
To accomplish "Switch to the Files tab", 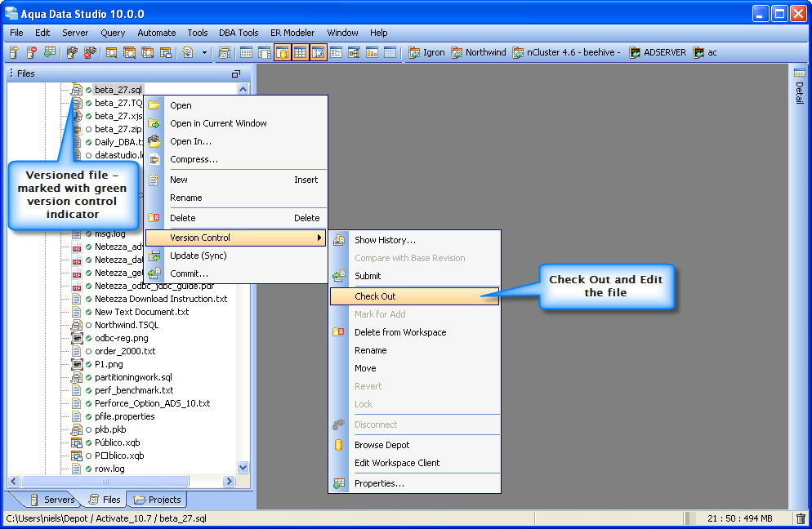I will click(105, 500).
